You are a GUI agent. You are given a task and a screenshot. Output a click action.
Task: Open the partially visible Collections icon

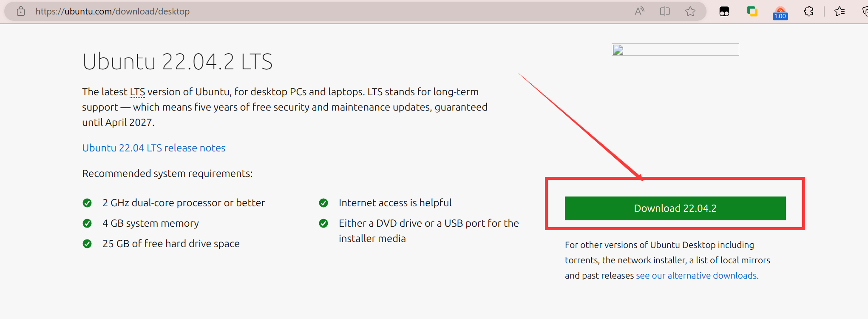(x=865, y=11)
